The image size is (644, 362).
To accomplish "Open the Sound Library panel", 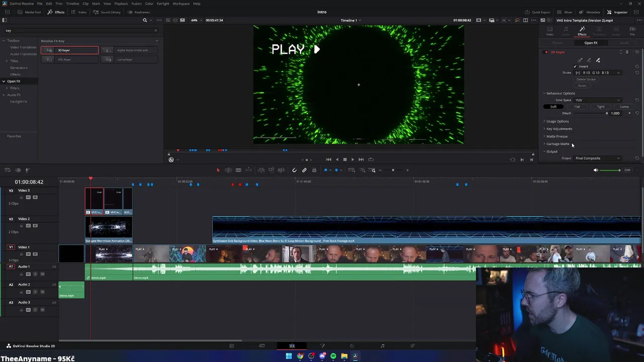I will point(107,12).
